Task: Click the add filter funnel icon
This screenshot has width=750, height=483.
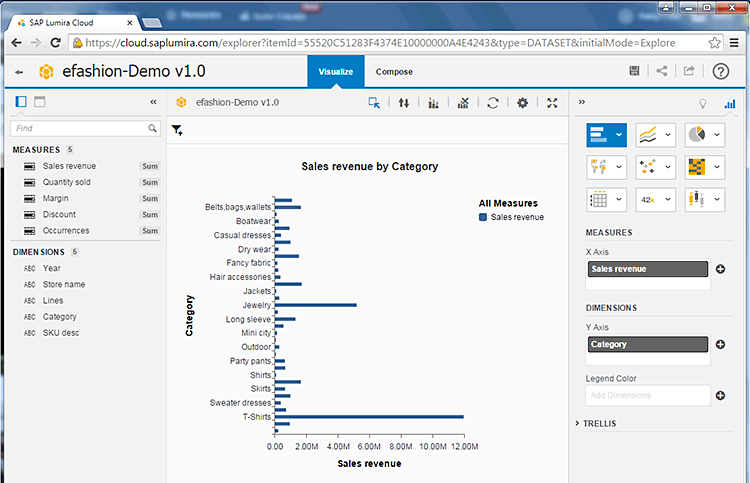Action: tap(177, 130)
